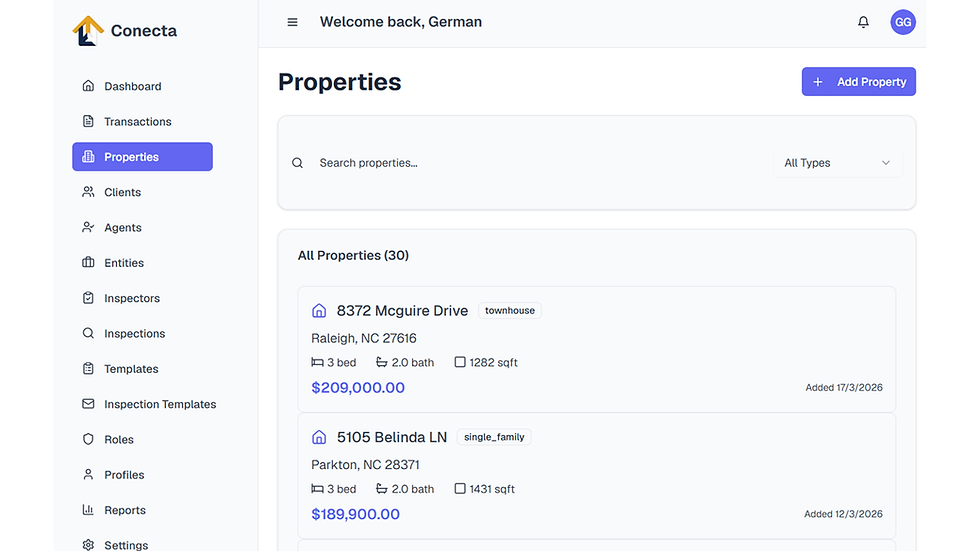The height and width of the screenshot is (551, 980).
Task: Click the All Types dropdown chevron
Action: click(886, 163)
